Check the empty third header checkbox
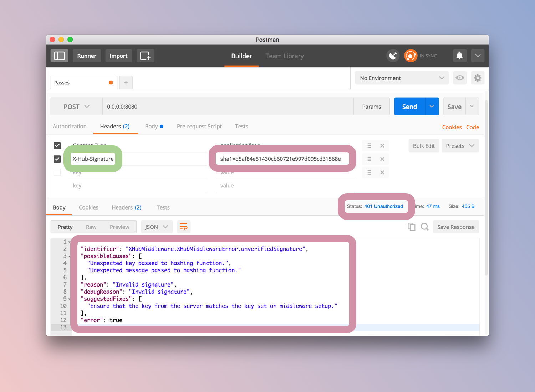 [x=57, y=172]
